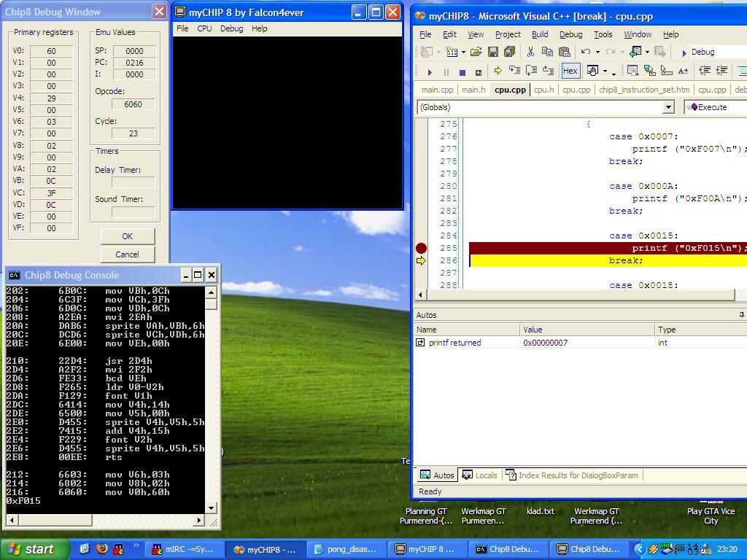
Task: Click the Open File folder icon
Action: (x=476, y=52)
